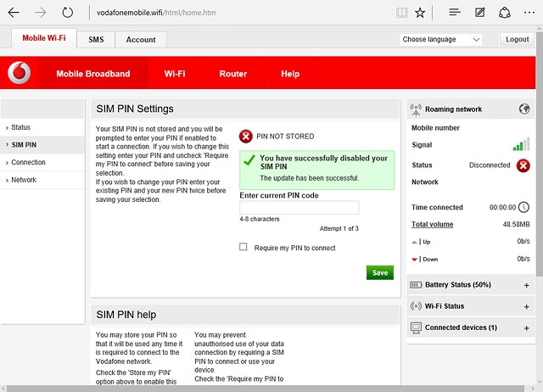Screen dimensions: 543x392
Task: Expand the Wi-Fi Status section
Action: click(x=526, y=306)
